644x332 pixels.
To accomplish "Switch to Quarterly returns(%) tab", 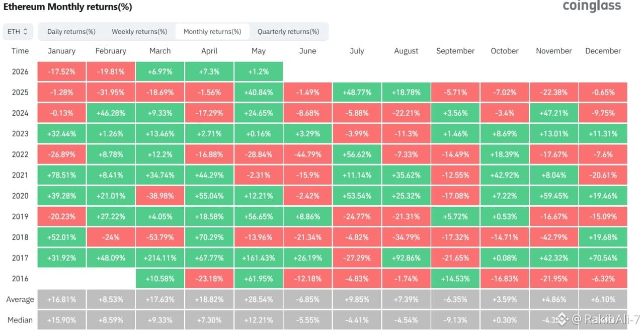I will [x=288, y=31].
